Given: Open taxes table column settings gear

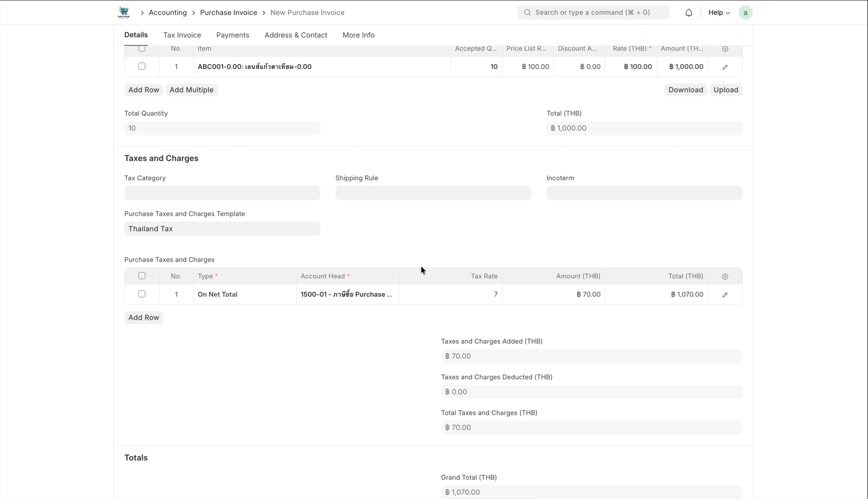Looking at the screenshot, I should coord(725,277).
